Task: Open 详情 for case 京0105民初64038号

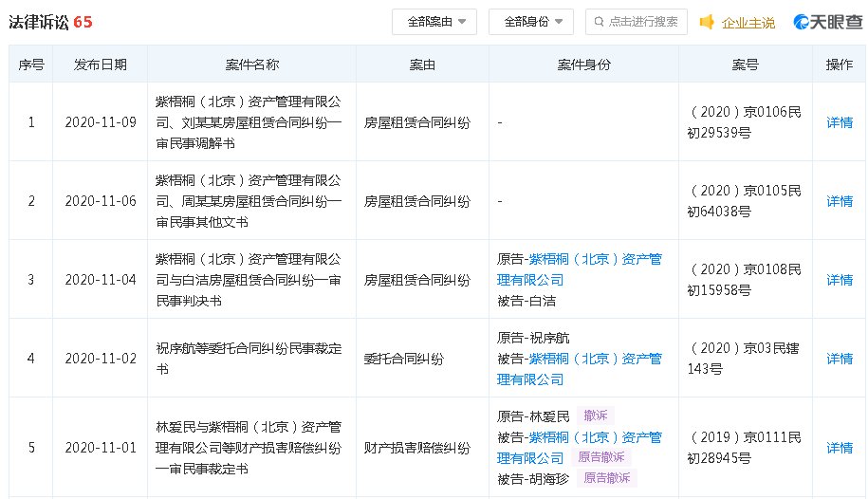Action: [x=840, y=201]
